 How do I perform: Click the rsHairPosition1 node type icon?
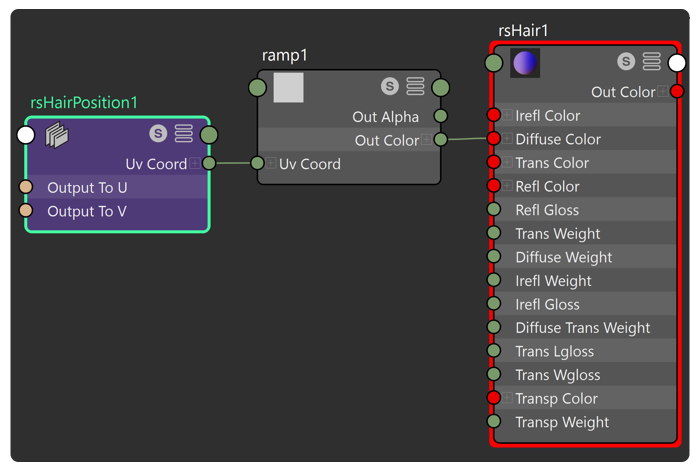click(x=57, y=135)
